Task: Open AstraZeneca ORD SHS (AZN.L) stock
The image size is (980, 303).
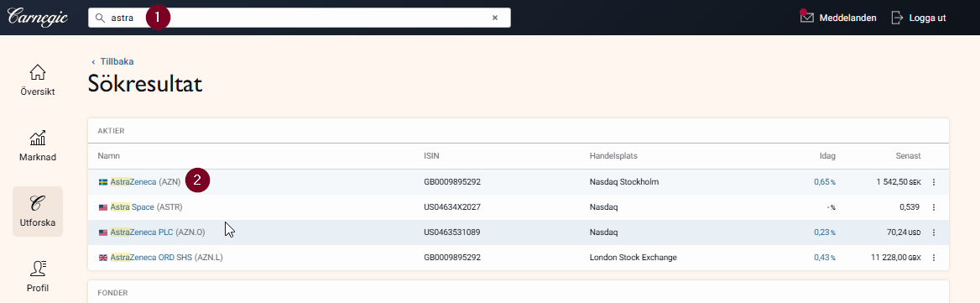Action: click(x=166, y=257)
